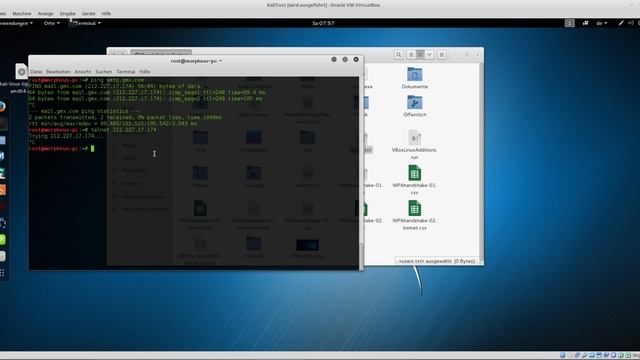Click the VBoxLinuxAdditions.run file name
The height and width of the screenshot is (360, 640).
(x=414, y=153)
